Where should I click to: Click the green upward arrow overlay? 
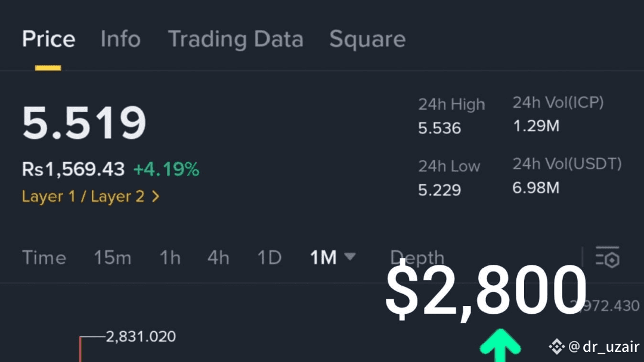pos(500,345)
